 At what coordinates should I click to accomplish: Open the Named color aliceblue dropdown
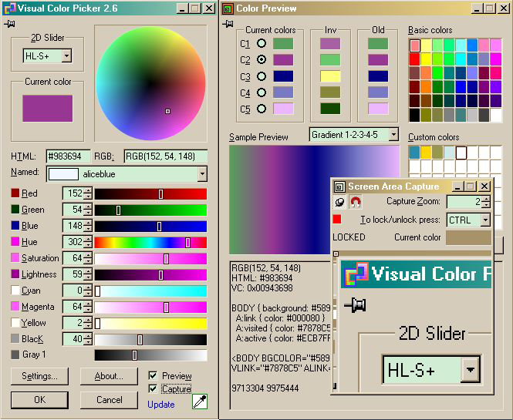tap(202, 174)
